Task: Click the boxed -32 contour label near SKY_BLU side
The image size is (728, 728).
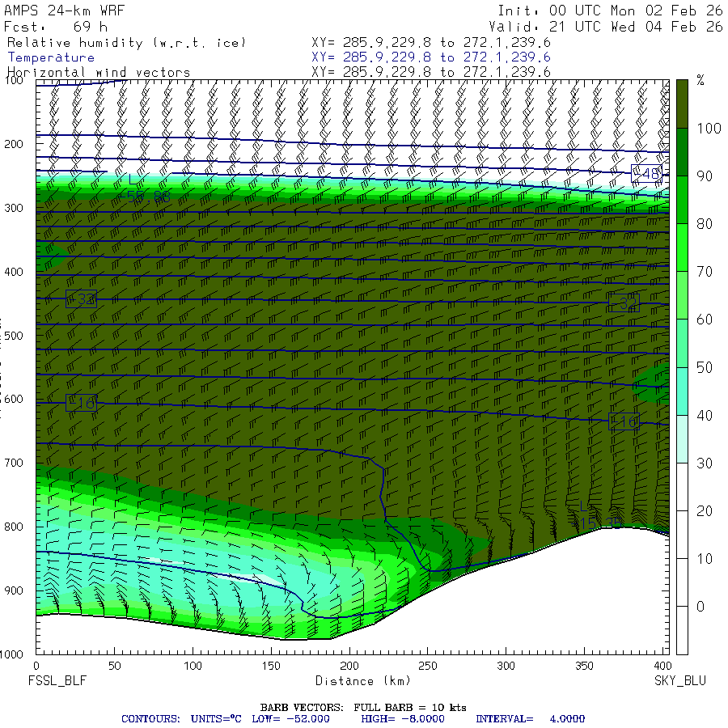Action: coord(624,303)
